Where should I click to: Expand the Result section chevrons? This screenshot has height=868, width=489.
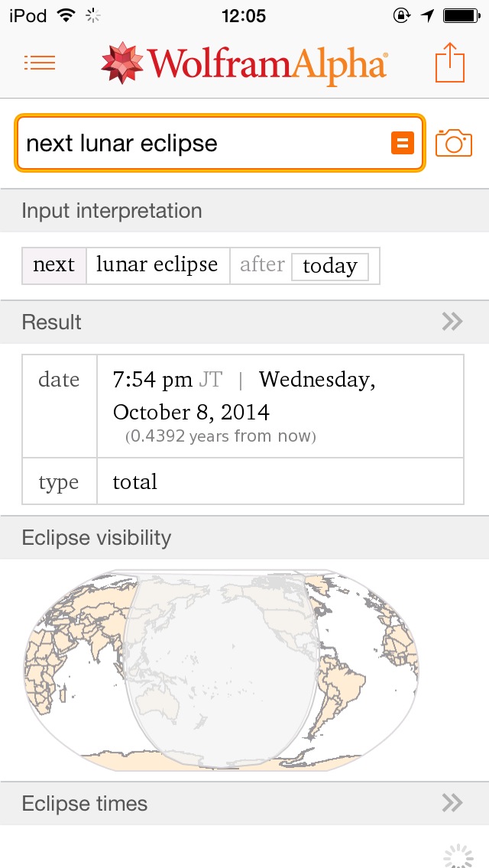tap(452, 322)
